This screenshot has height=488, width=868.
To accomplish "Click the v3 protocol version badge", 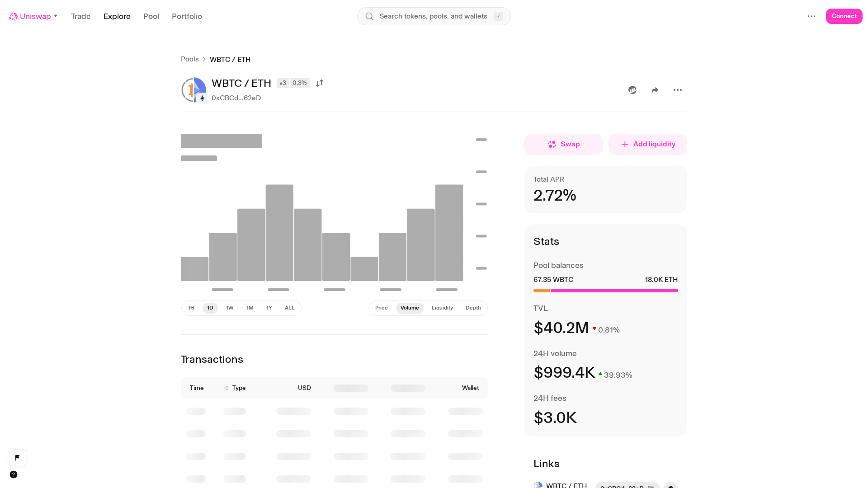I will pyautogui.click(x=283, y=83).
